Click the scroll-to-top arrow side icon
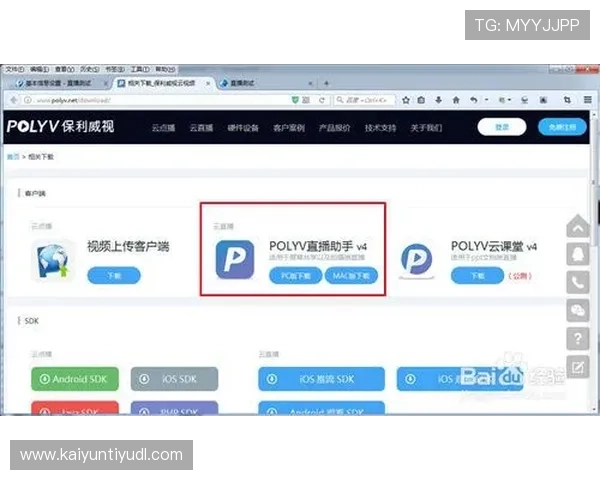 click(x=578, y=227)
